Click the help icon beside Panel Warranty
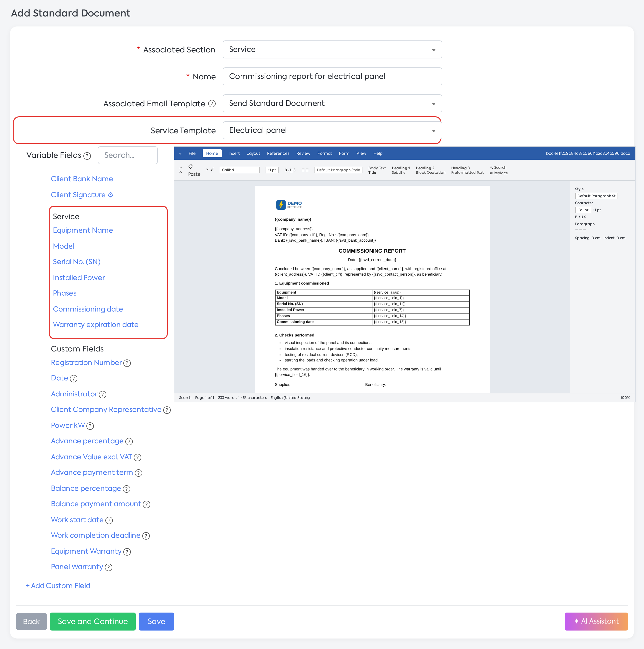 (109, 567)
